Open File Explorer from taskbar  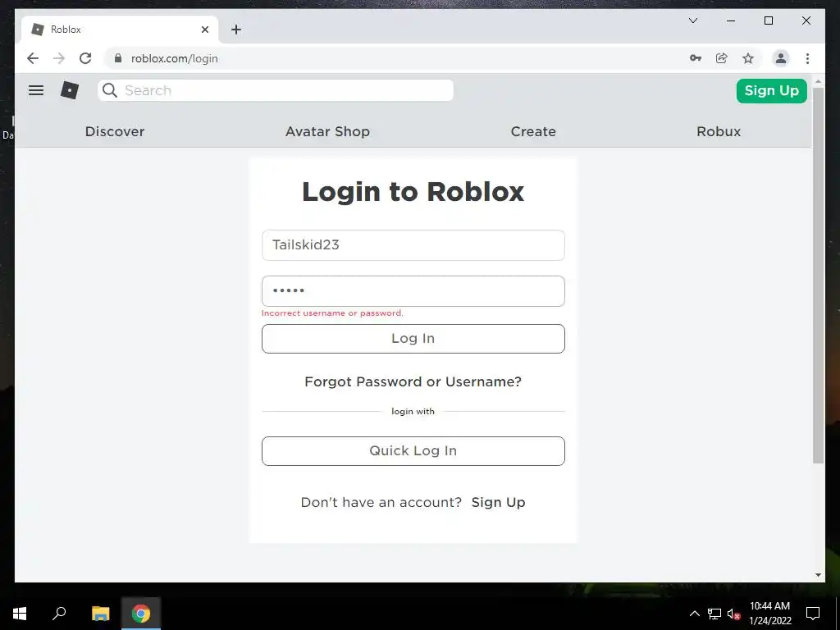coord(100,614)
